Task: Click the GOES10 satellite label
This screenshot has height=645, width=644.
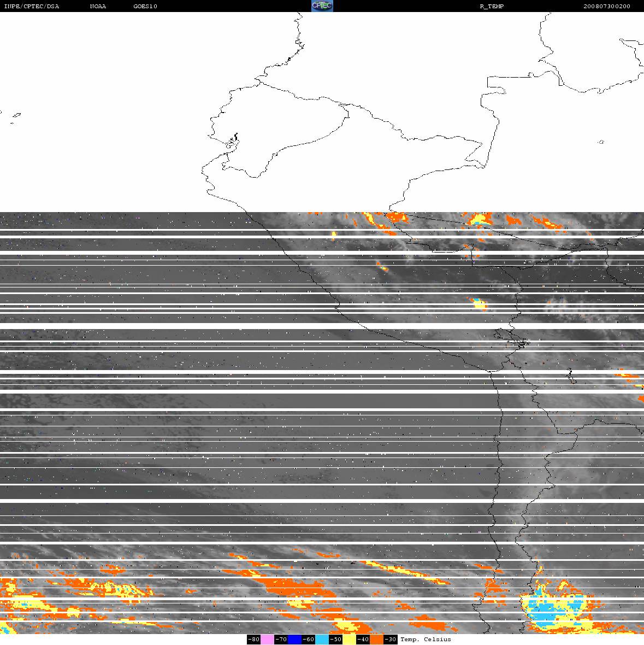Action: point(145,6)
